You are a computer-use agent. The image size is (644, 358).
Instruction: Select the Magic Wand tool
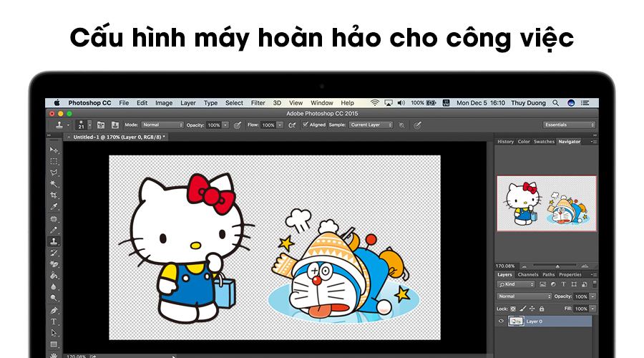pyautogui.click(x=54, y=184)
